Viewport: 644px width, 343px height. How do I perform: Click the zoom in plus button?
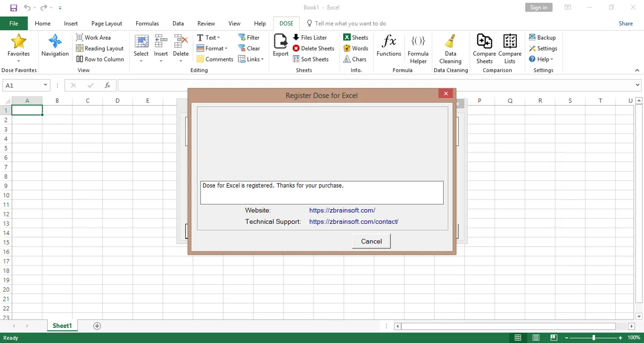pos(620,338)
